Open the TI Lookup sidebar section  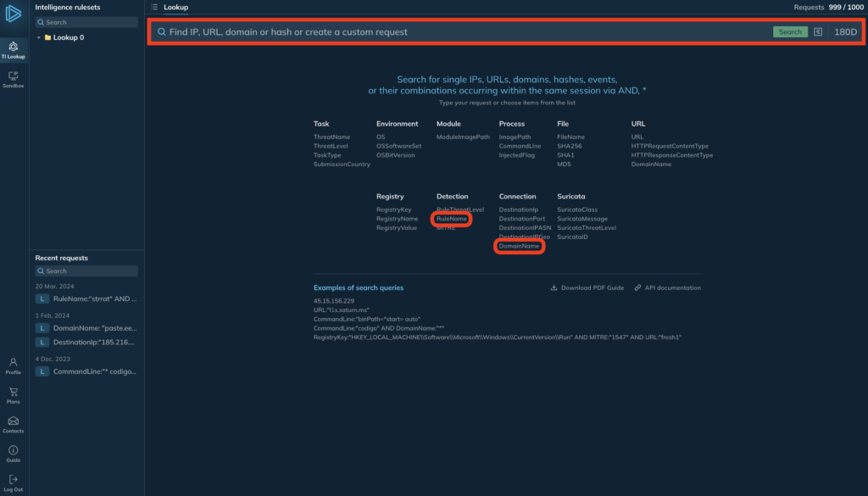14,49
